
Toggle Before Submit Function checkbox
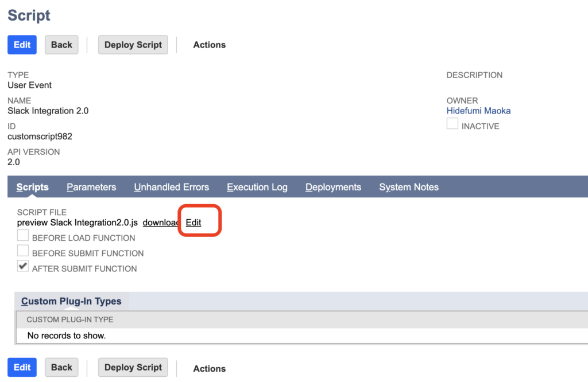click(x=23, y=251)
